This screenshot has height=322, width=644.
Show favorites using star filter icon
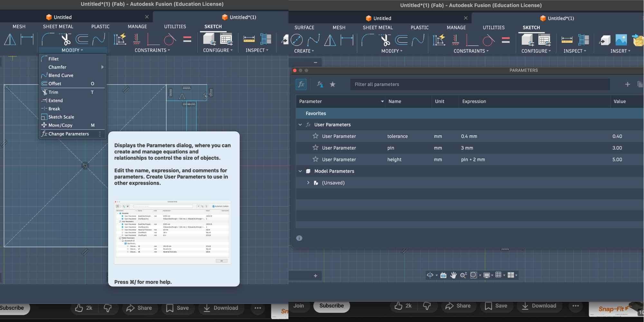tap(333, 84)
